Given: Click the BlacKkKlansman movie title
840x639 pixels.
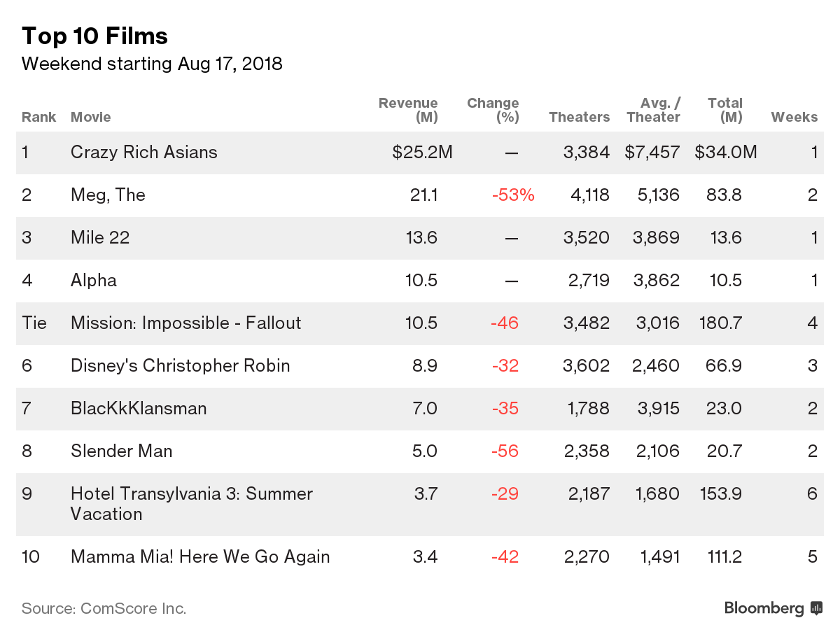Looking at the screenshot, I should pos(139,408).
